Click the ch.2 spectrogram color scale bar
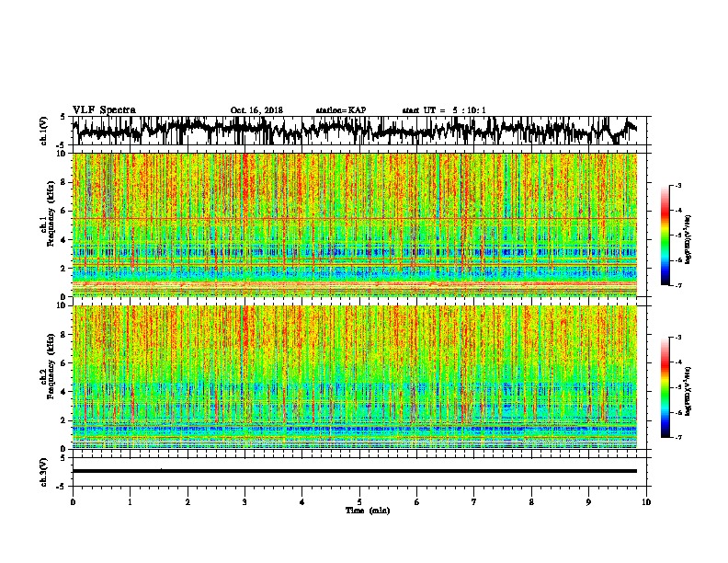The height and width of the screenshot is (563, 728). pos(665,387)
